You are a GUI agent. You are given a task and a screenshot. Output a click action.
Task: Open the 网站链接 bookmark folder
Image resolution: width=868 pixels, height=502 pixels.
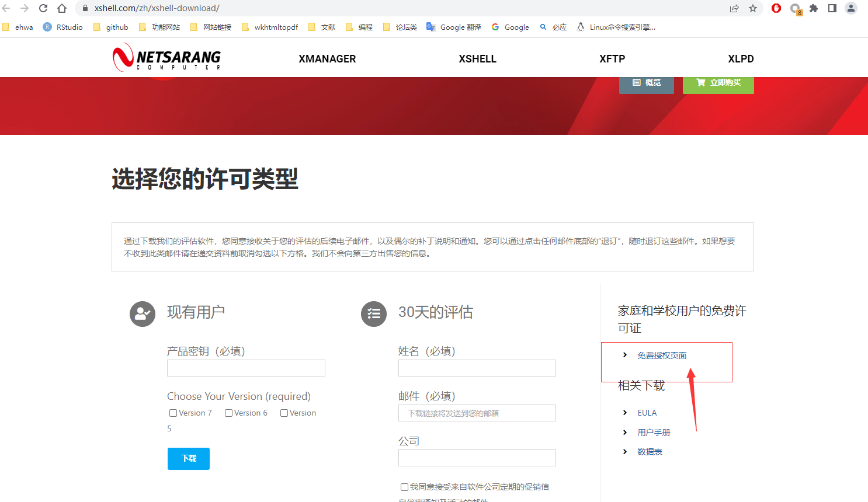211,27
